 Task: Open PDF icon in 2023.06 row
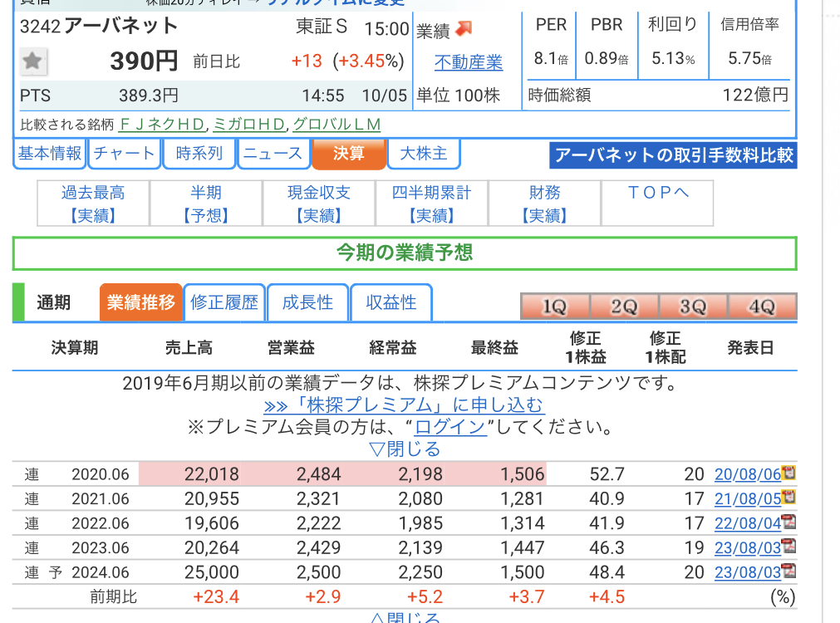coord(788,547)
